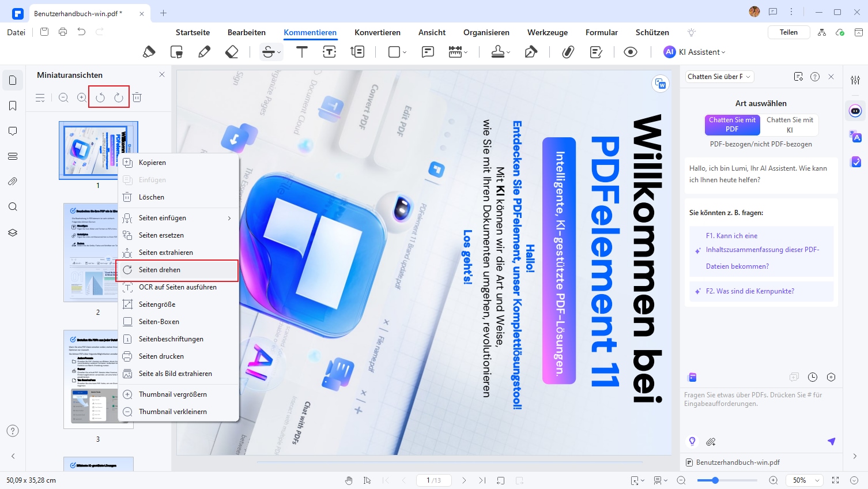Select the highlighter tool in toolbar
The image size is (868, 489).
click(x=149, y=52)
